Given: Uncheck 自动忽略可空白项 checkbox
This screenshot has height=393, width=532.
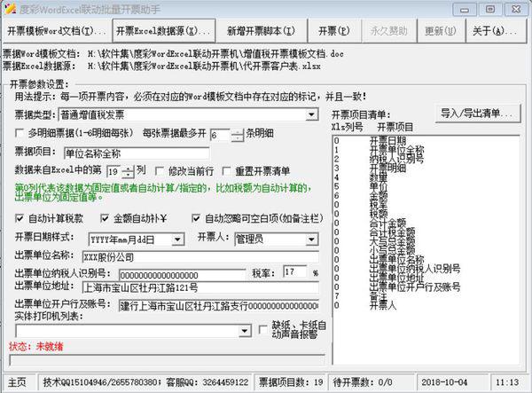Looking at the screenshot, I should pyautogui.click(x=196, y=218).
